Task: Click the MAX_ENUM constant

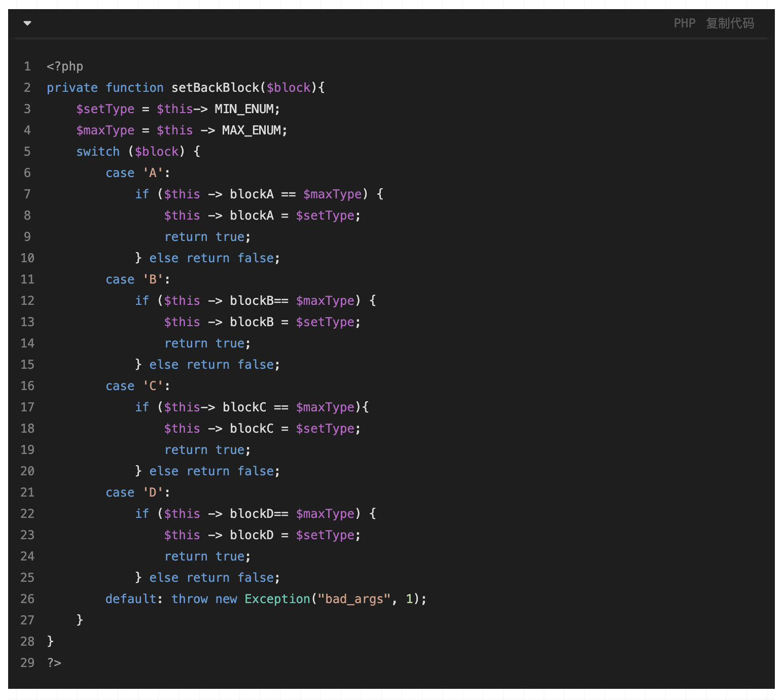Action: click(252, 130)
